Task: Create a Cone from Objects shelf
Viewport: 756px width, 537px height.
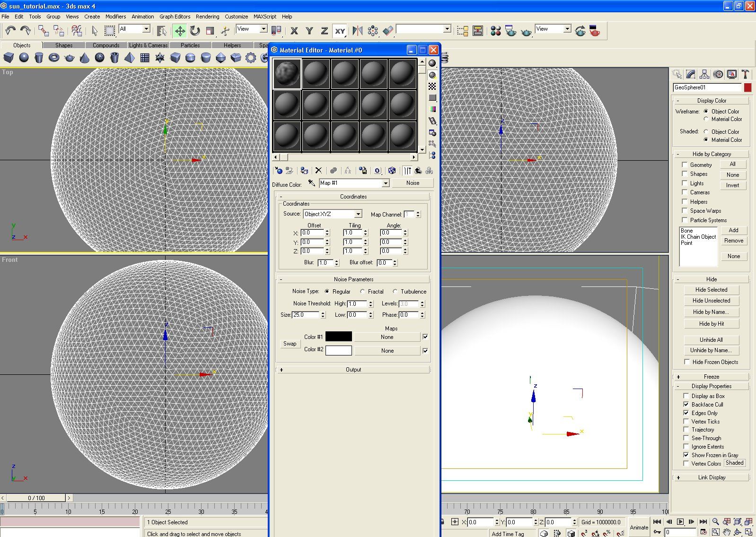Action: pos(85,58)
